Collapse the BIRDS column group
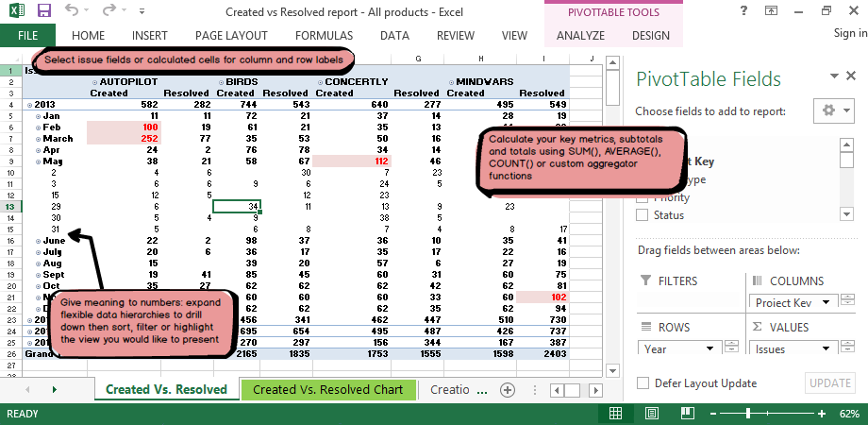The image size is (868, 425). [222, 82]
